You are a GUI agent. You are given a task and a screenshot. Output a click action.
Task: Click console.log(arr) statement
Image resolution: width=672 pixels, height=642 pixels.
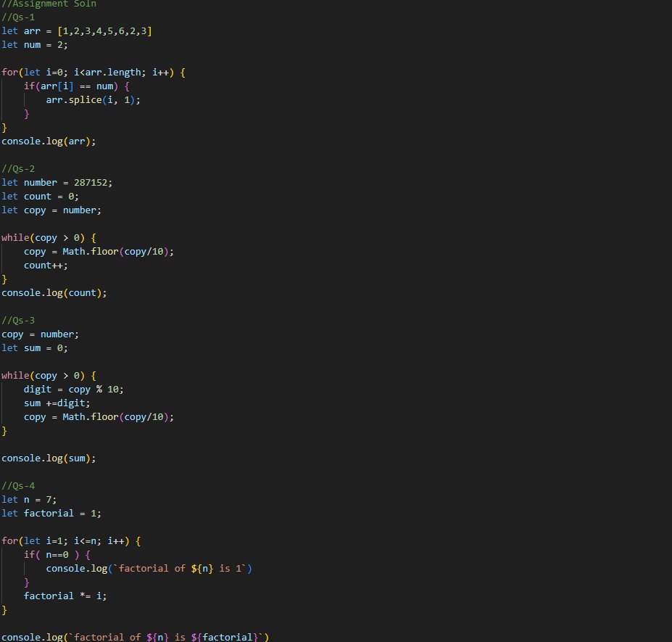(x=48, y=141)
